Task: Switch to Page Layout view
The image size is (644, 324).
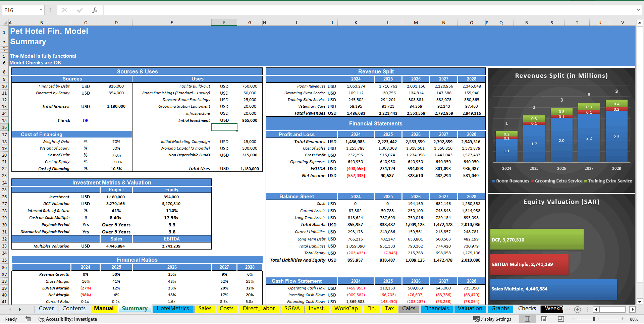Action: [544, 319]
